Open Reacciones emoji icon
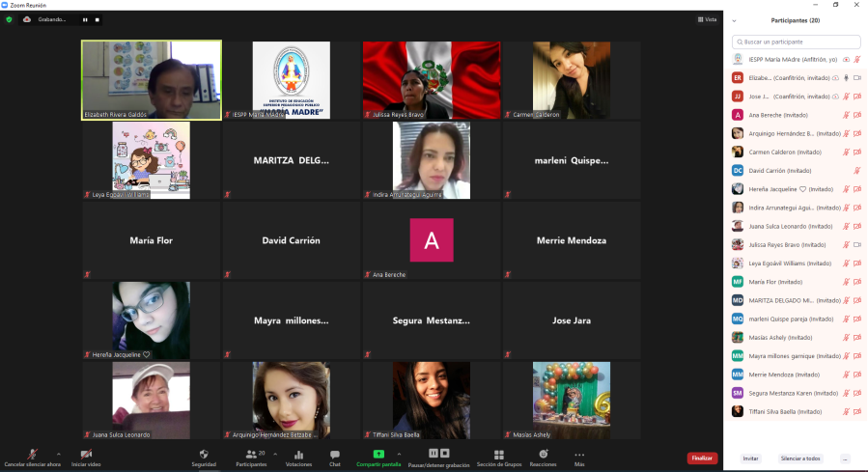The image size is (868, 472). pos(543,454)
